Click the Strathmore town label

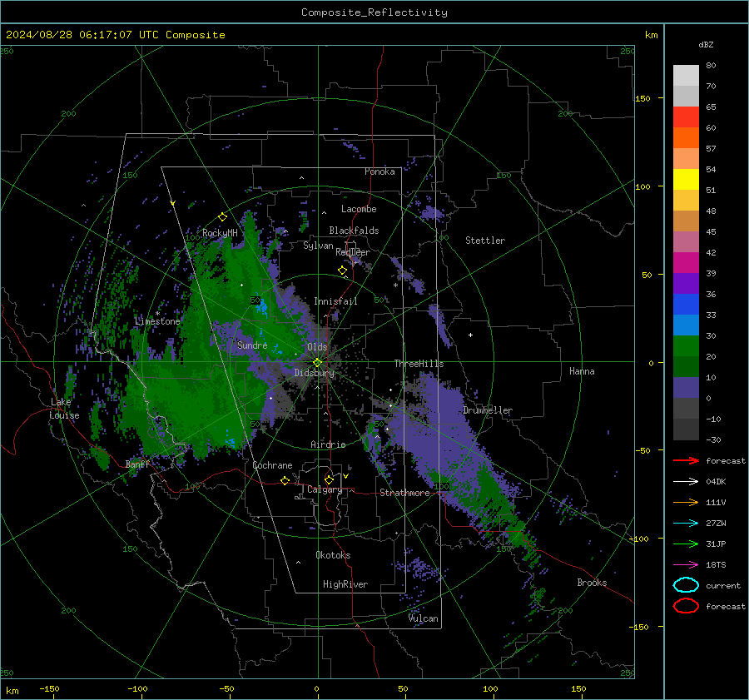click(404, 493)
